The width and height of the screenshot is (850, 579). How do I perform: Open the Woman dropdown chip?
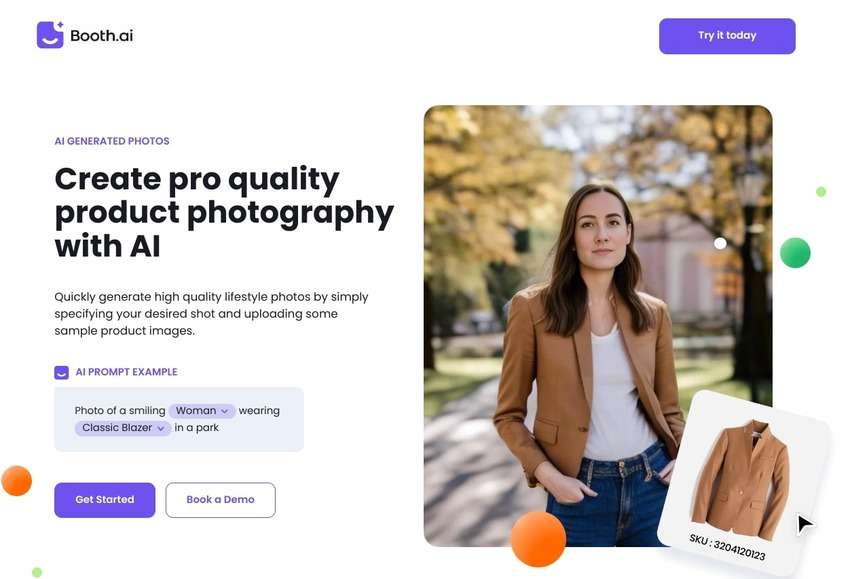pos(202,411)
